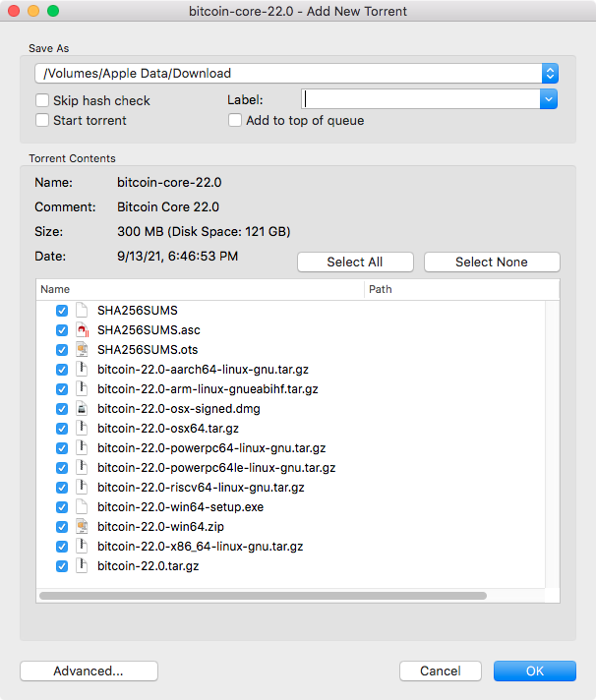Deselect bitcoin-22.0-win64-setup.exe checkbox

point(62,507)
